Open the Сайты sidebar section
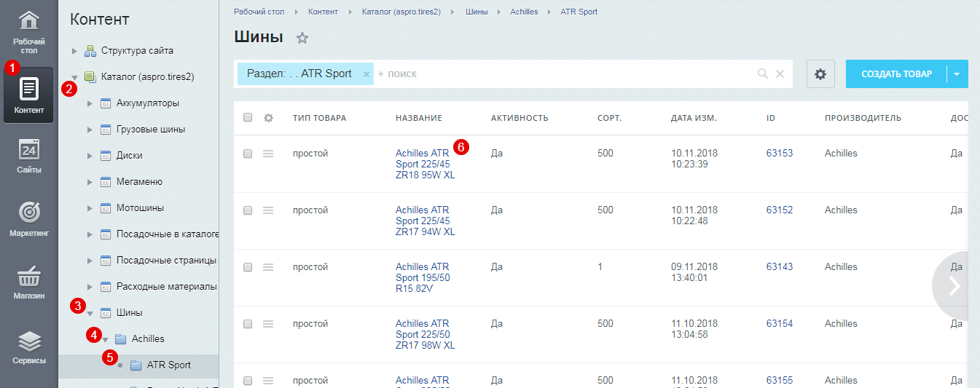 tap(28, 156)
